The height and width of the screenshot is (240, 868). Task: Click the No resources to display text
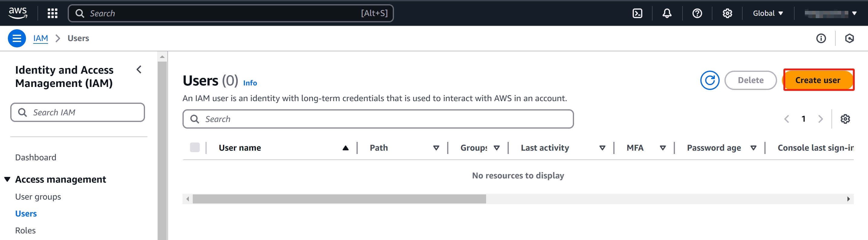click(x=518, y=176)
